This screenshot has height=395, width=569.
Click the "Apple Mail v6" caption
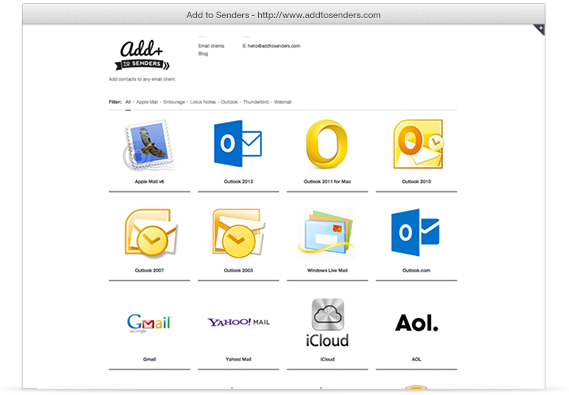[150, 181]
